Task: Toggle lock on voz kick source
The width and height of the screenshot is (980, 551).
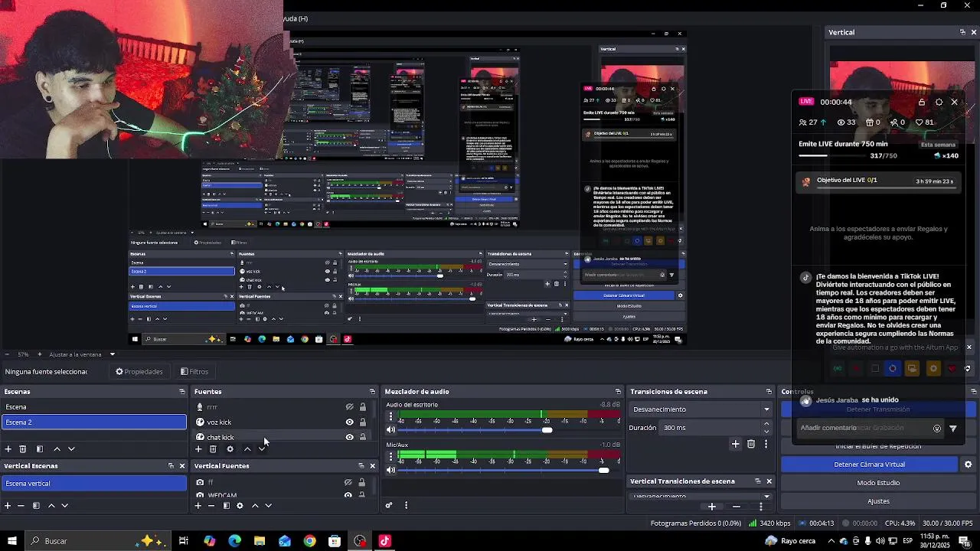Action: [x=363, y=422]
